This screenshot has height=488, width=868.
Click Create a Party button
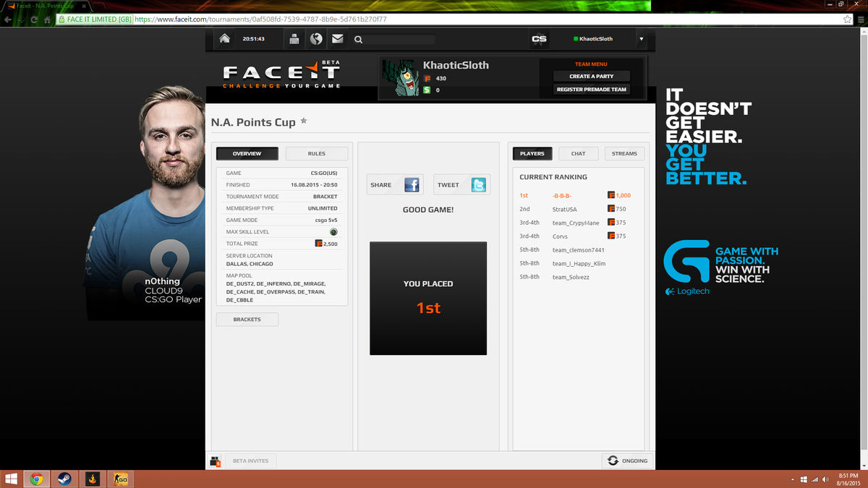(x=592, y=76)
